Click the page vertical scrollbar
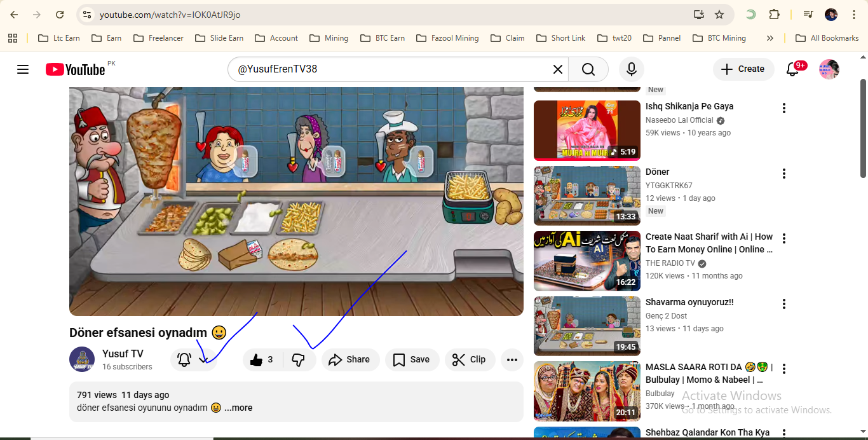The image size is (868, 440). coord(863,128)
